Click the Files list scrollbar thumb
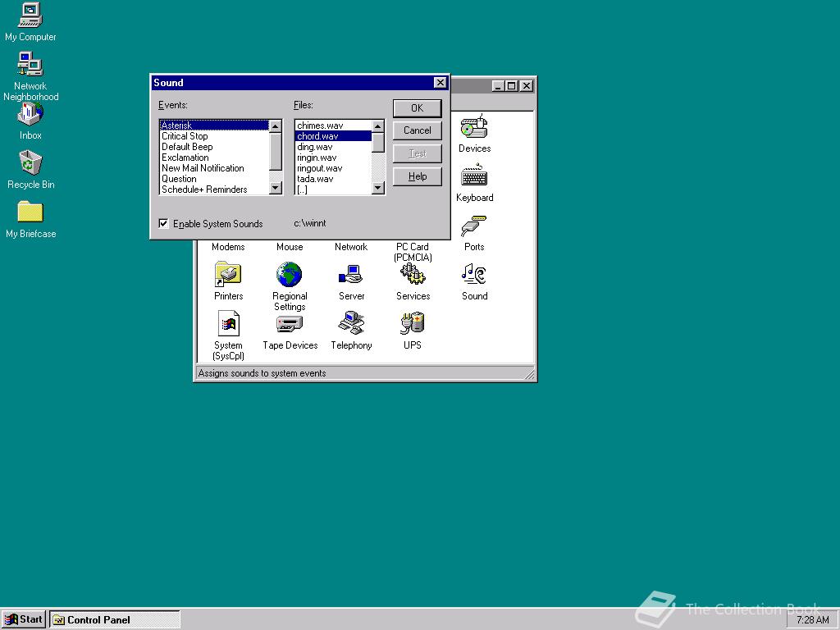Screen dimensions: 840x630 click(x=378, y=143)
